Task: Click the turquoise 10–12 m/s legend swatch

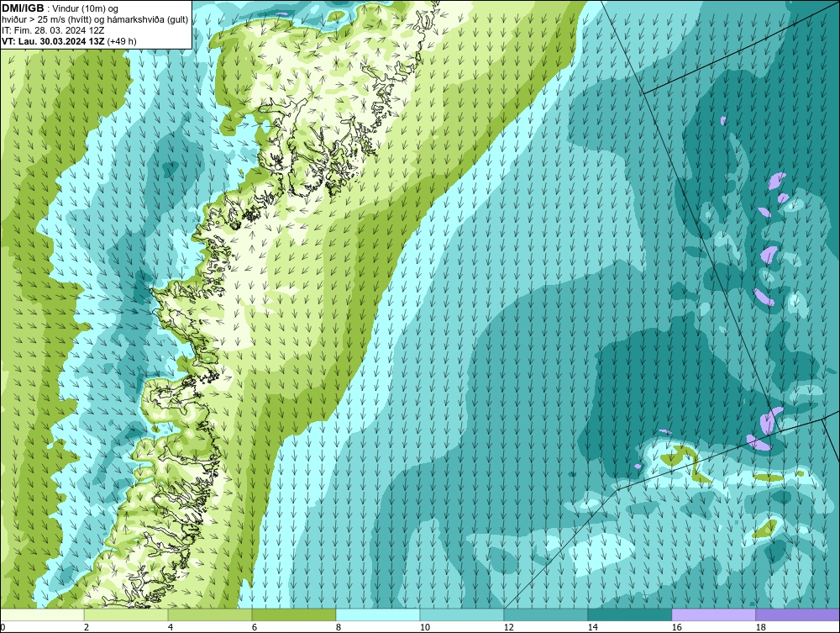Action: (x=462, y=615)
